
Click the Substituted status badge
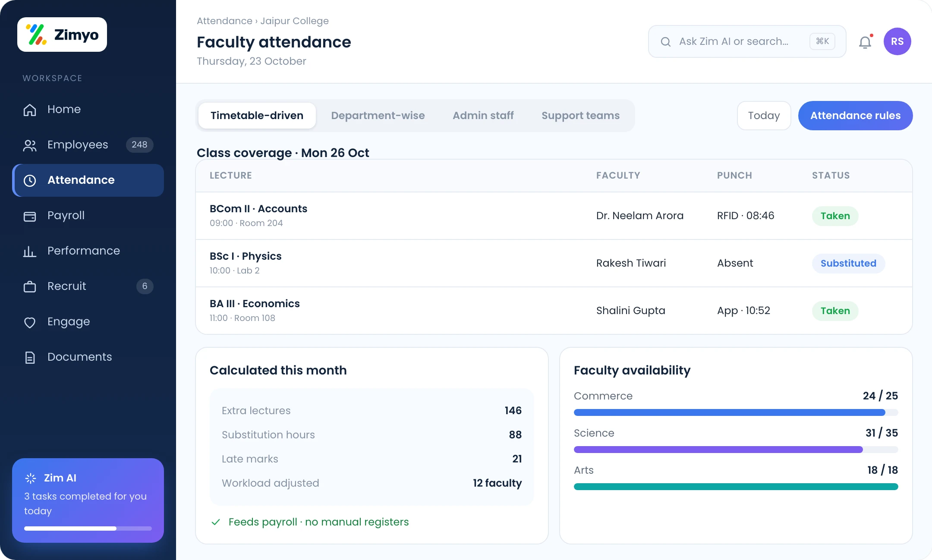pos(848,263)
